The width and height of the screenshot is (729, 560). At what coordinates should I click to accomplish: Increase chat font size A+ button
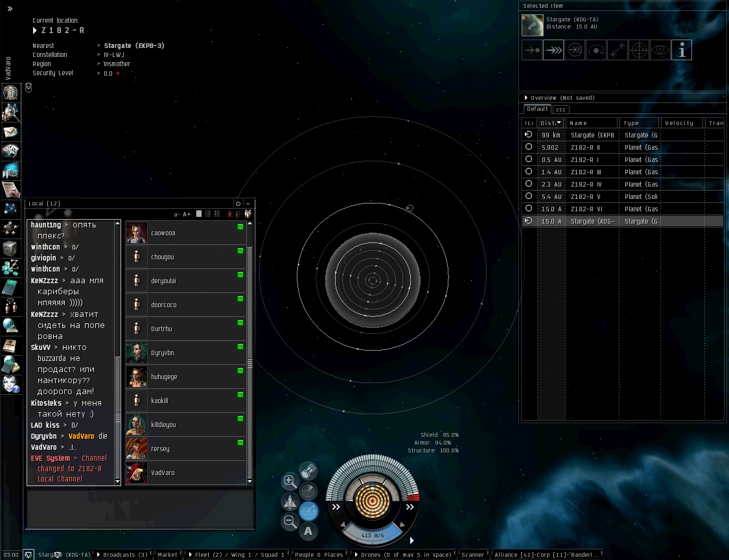187,215
